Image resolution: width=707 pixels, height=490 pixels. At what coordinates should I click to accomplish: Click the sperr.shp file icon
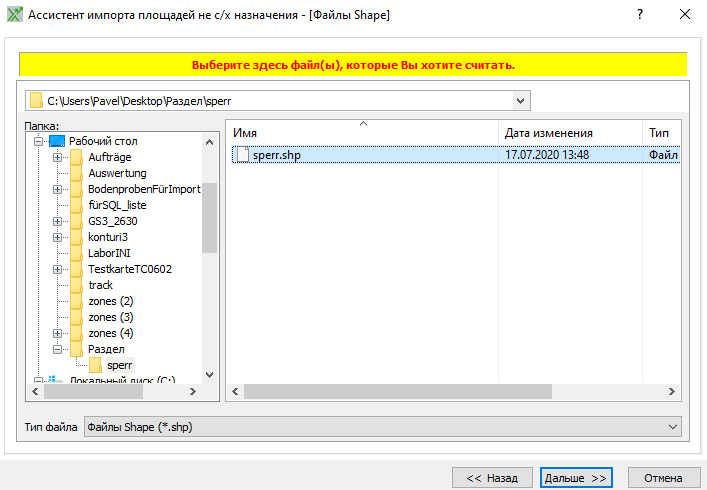tap(243, 155)
